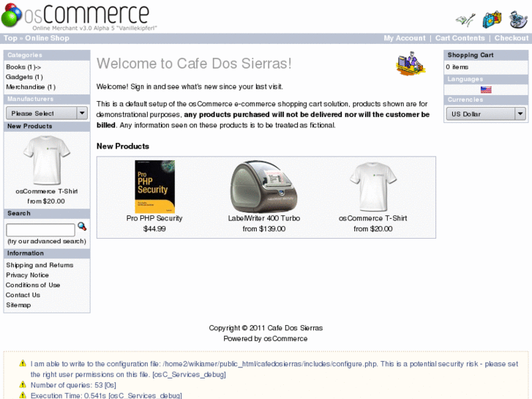The height and width of the screenshot is (399, 532).
Task: Open the Gadgets category
Action: pos(24,77)
